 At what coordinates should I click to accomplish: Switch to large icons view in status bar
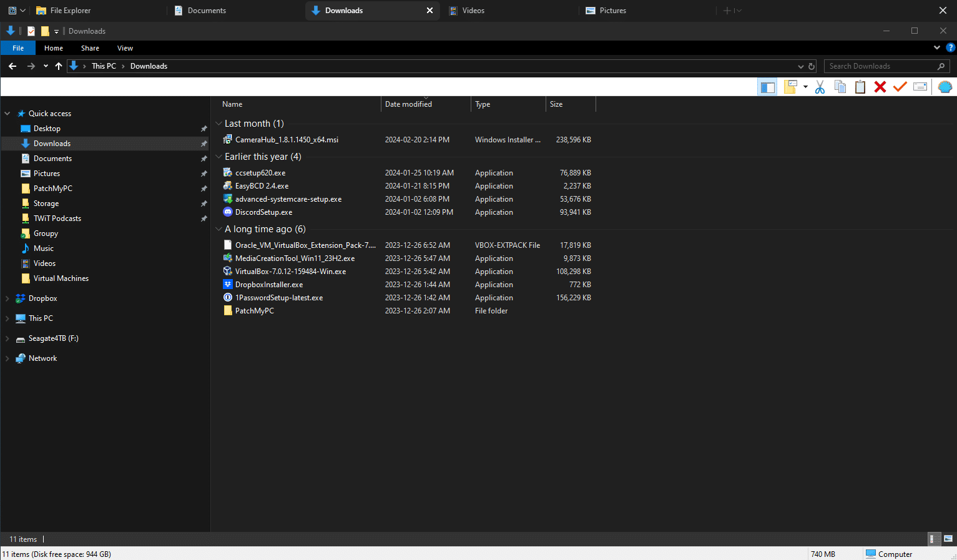[x=948, y=539]
